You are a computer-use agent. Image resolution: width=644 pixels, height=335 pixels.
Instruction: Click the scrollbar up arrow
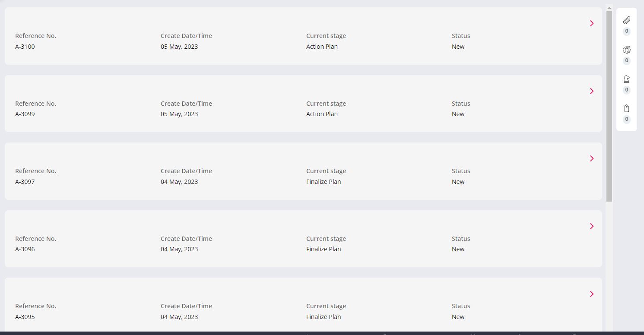pos(609,8)
